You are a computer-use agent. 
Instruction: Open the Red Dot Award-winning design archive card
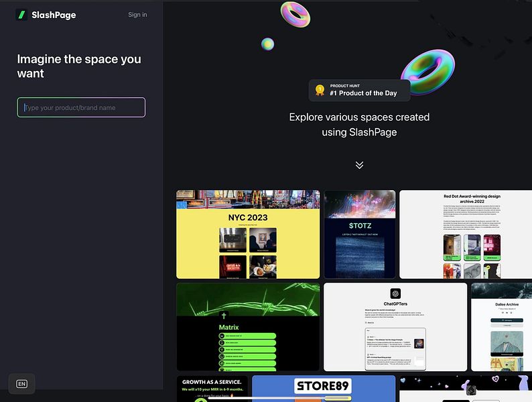466,234
